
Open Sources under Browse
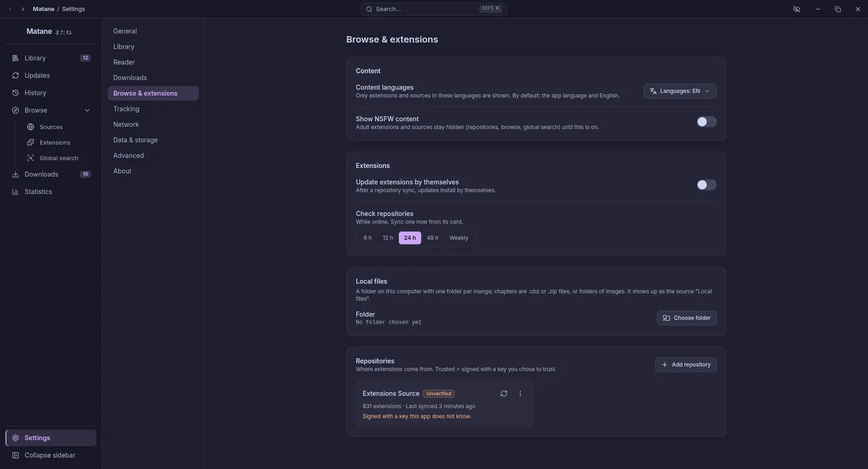point(58,127)
